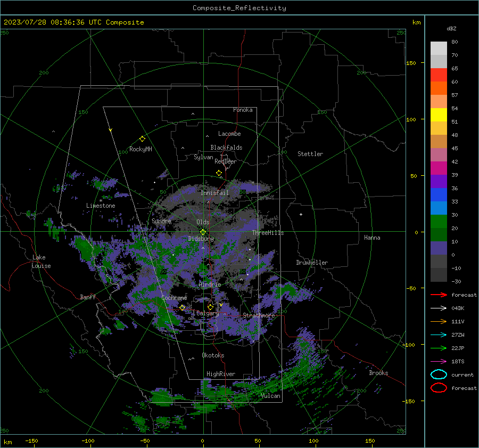Click the Airdrie city label

click(x=210, y=284)
